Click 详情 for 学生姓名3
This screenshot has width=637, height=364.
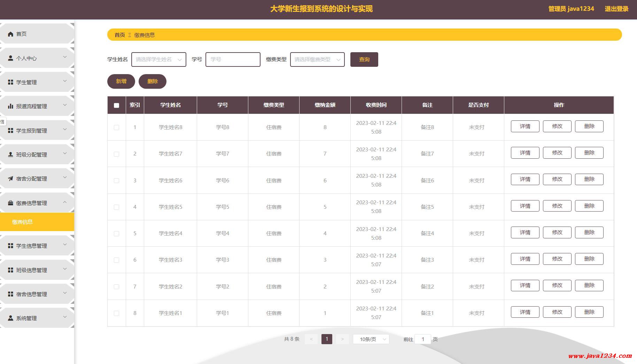coord(525,259)
